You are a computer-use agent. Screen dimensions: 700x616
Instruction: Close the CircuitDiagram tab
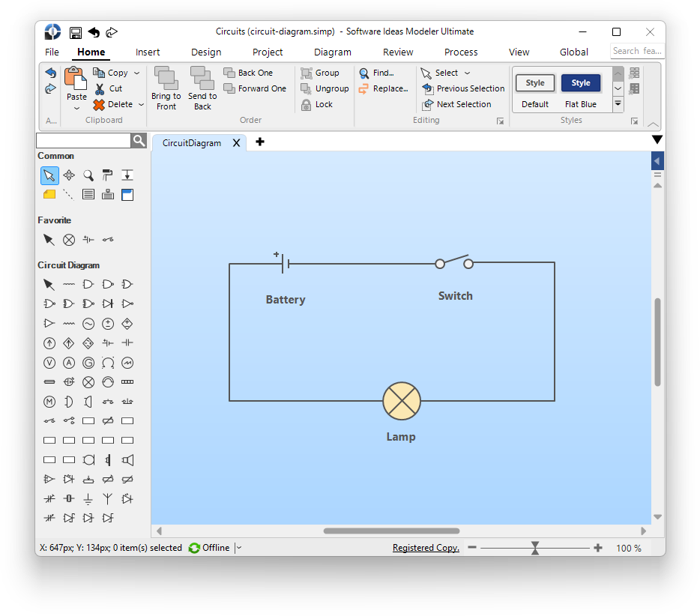[x=236, y=143]
